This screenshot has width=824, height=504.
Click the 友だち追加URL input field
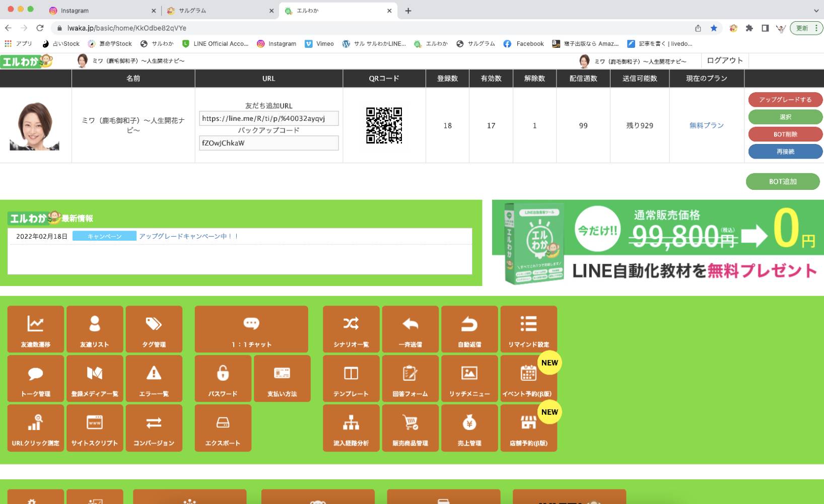[x=269, y=118]
